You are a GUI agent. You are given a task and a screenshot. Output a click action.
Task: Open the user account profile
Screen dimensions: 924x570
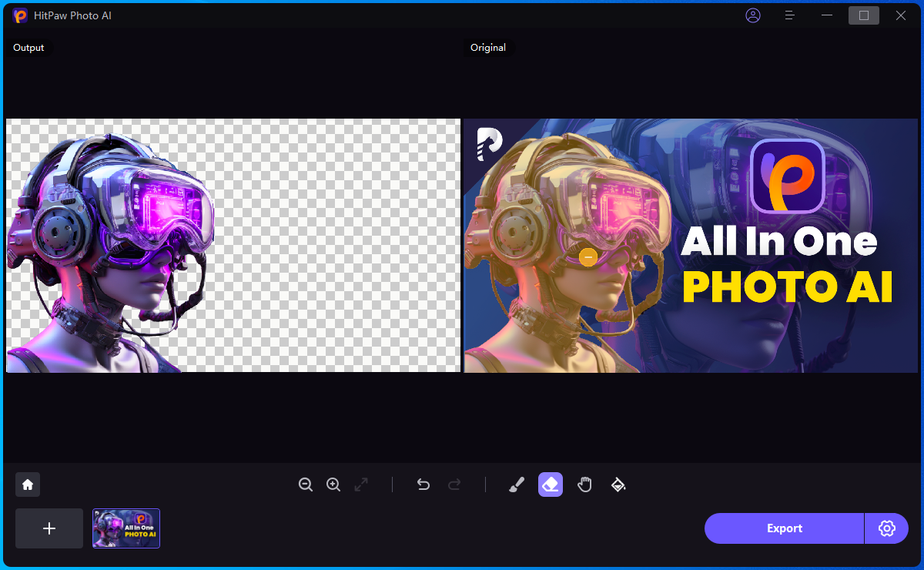[x=753, y=15]
